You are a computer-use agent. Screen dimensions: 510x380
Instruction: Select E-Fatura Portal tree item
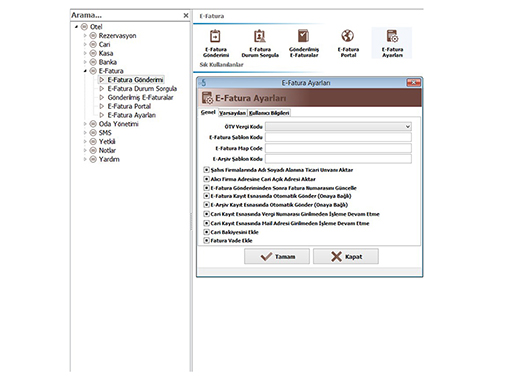tap(129, 106)
